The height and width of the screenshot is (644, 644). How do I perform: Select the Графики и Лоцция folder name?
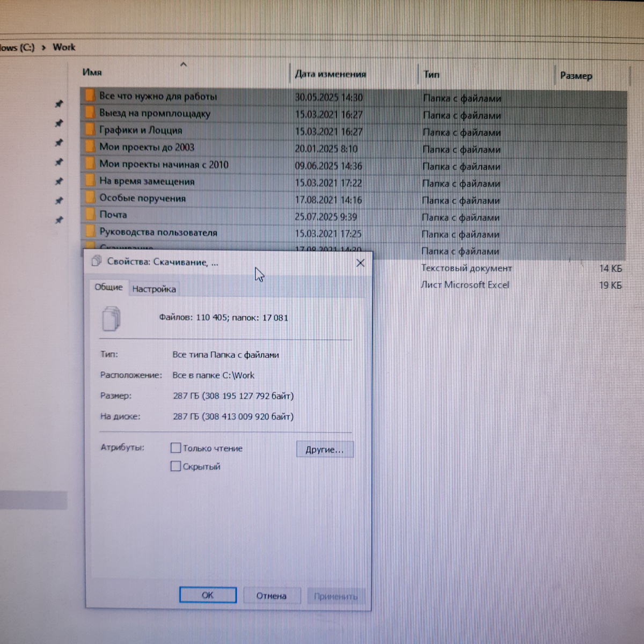click(x=141, y=130)
